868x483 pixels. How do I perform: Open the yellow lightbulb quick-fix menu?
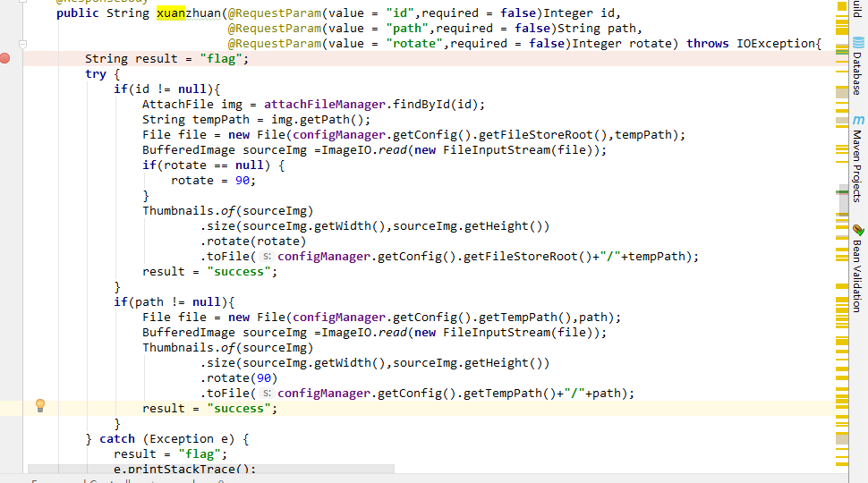[40, 405]
